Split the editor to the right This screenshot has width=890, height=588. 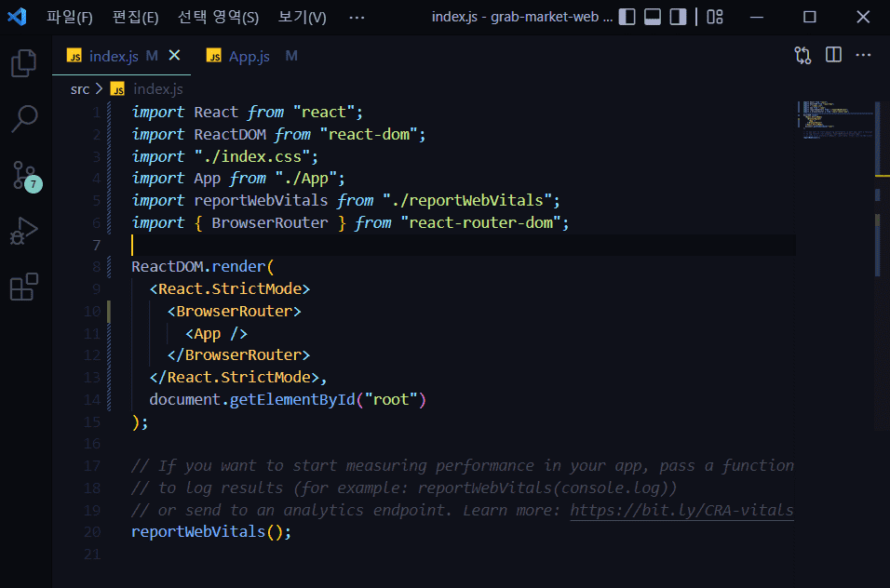pos(833,56)
